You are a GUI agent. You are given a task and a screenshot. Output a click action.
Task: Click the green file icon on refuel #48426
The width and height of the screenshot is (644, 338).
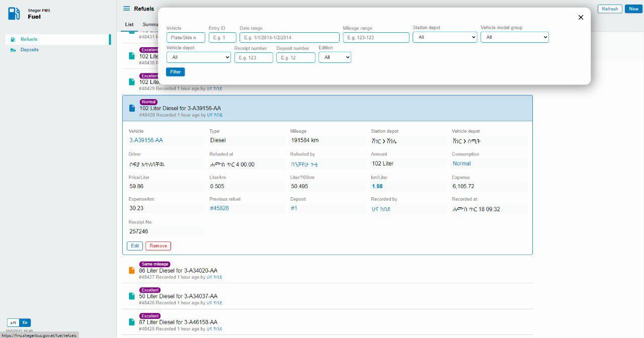[x=130, y=296]
